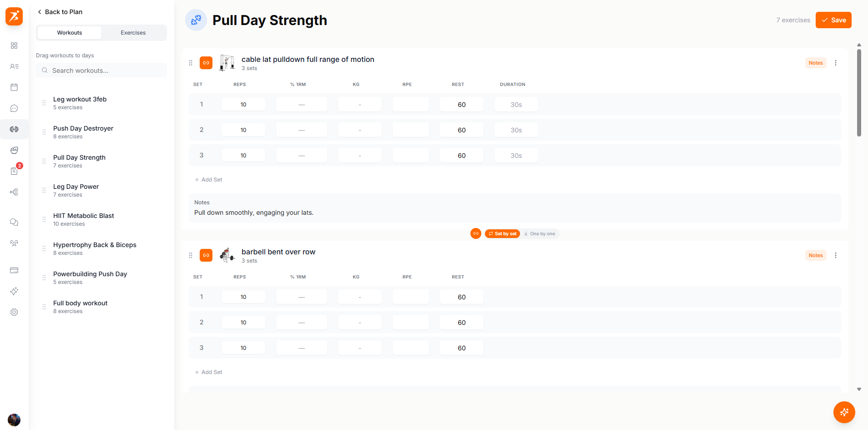Select the Workouts tab
The width and height of the screenshot is (868, 430).
click(69, 32)
